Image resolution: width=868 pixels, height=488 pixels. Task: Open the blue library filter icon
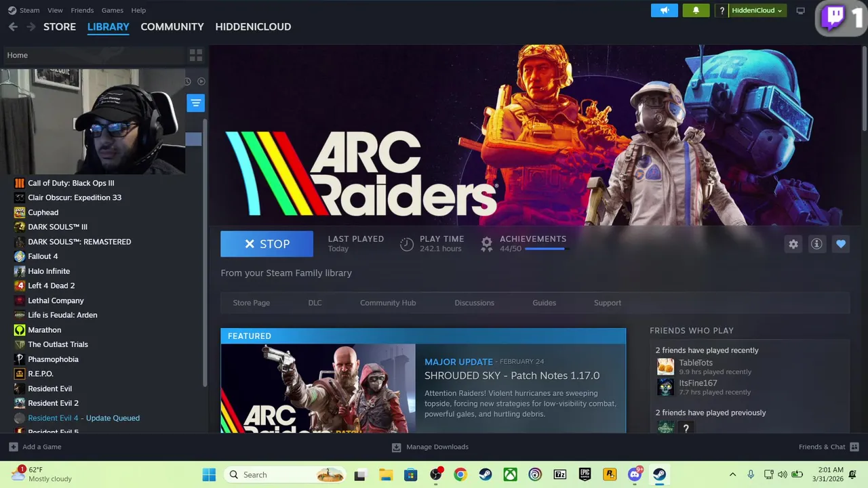[195, 103]
